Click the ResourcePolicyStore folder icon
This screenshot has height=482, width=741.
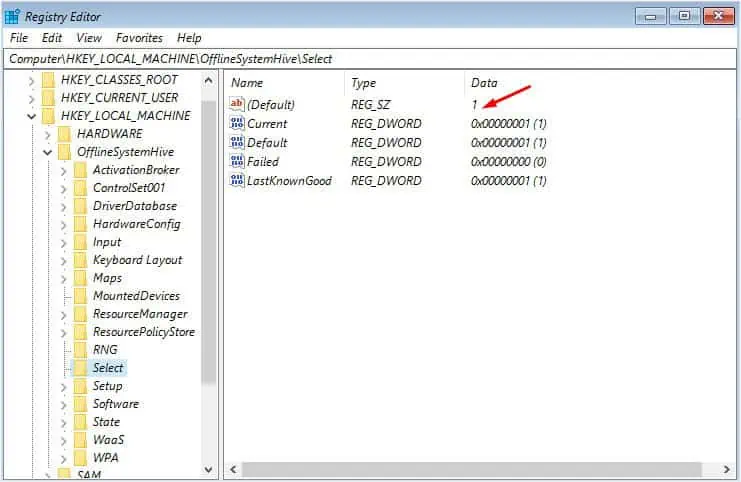click(x=80, y=332)
